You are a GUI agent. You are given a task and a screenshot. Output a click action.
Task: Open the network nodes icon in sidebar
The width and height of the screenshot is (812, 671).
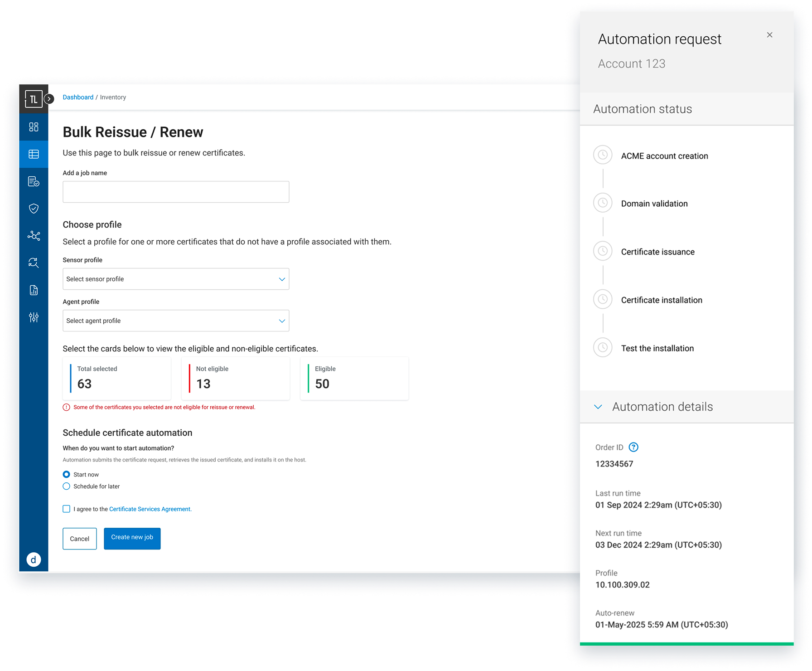pos(34,236)
